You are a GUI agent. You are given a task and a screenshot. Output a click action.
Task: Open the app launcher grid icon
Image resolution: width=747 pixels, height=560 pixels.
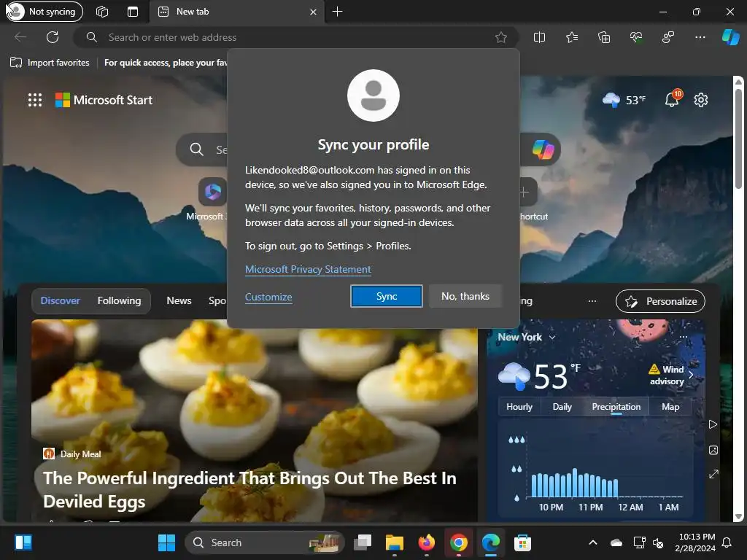point(35,100)
